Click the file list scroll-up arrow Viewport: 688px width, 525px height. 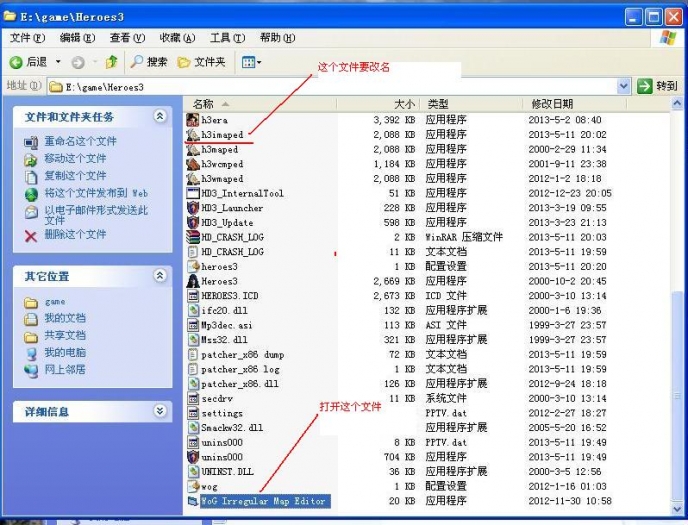click(677, 104)
